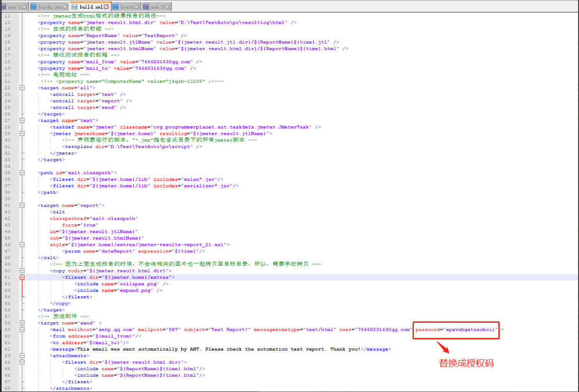
Task: Switch to the new 1 tab
Action: click(14, 7)
